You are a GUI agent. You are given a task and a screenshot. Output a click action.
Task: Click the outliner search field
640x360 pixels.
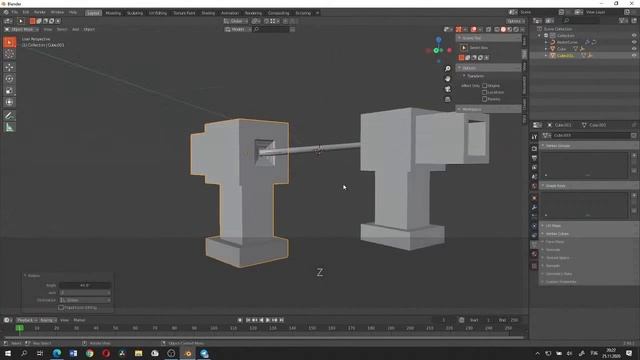582,20
